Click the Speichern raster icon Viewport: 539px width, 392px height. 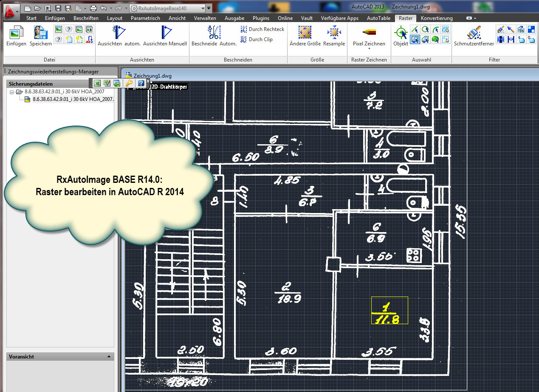[x=41, y=33]
